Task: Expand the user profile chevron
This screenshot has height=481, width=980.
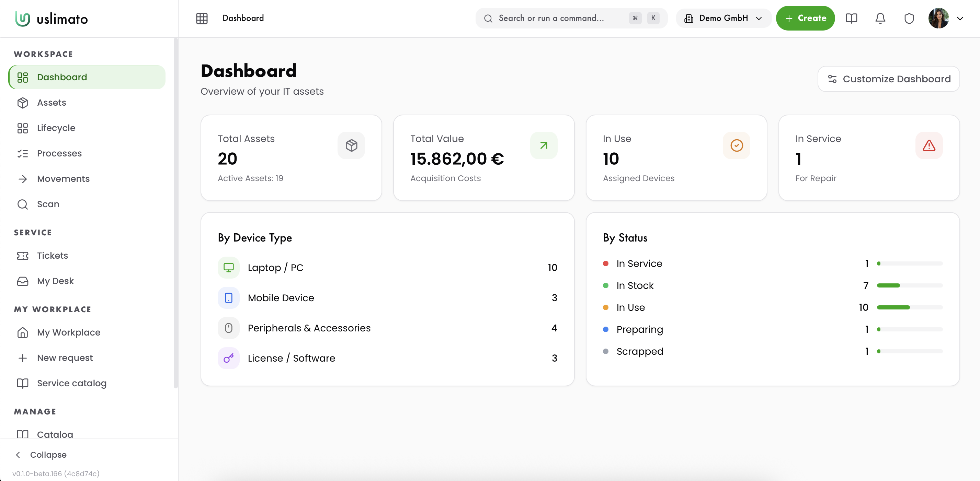Action: pos(960,18)
